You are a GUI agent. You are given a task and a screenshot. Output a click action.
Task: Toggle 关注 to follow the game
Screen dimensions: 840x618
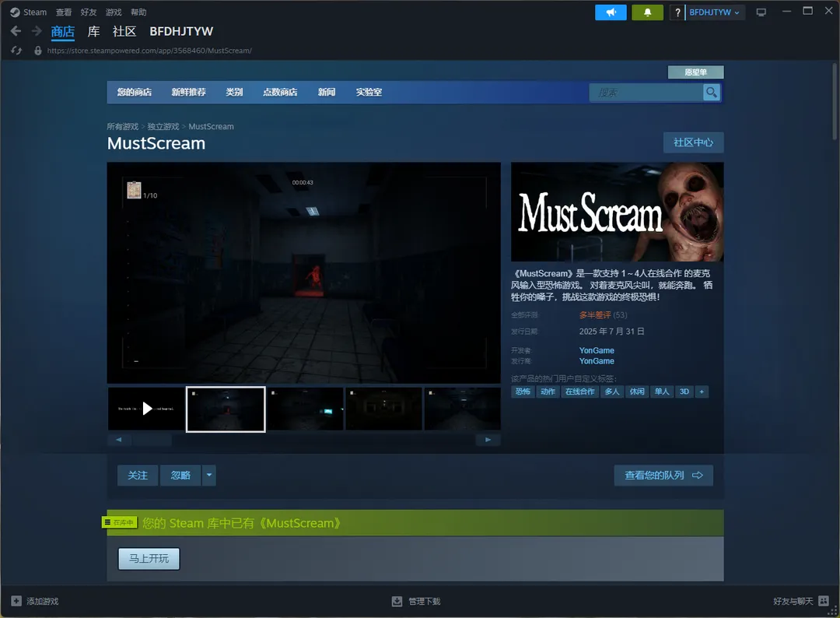tap(138, 476)
